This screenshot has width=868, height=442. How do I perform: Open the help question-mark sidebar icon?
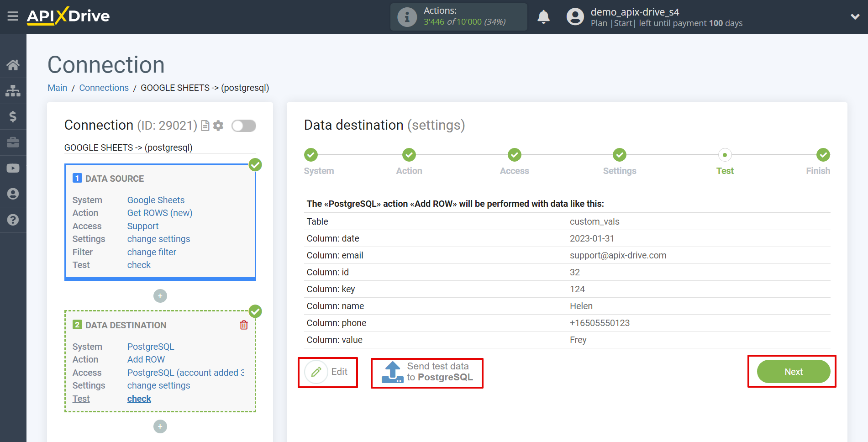(x=13, y=220)
